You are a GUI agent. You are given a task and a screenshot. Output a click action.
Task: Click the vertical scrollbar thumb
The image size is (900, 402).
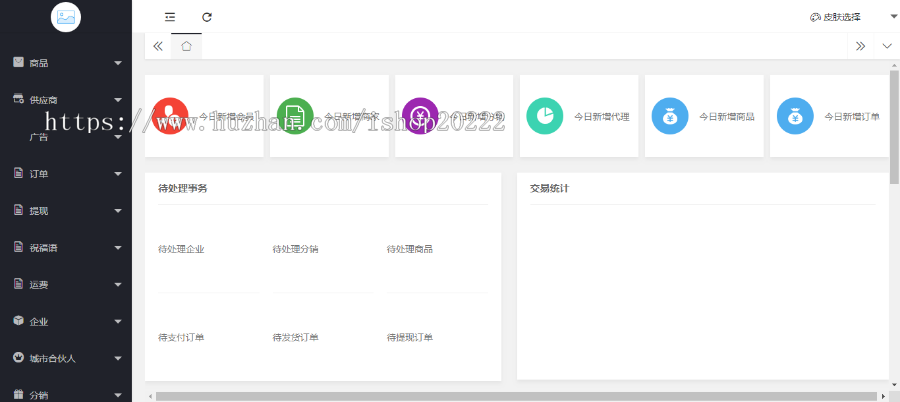[894, 127]
